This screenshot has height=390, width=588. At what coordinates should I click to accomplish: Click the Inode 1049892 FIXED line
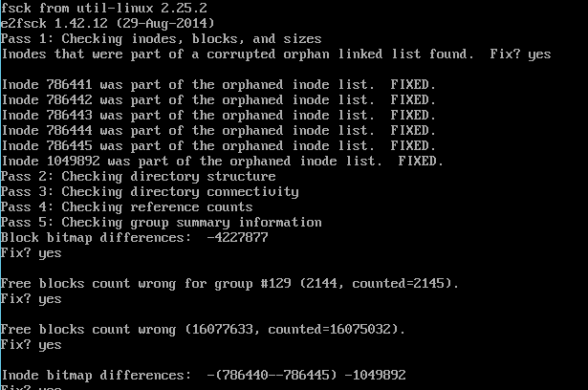[x=223, y=161]
